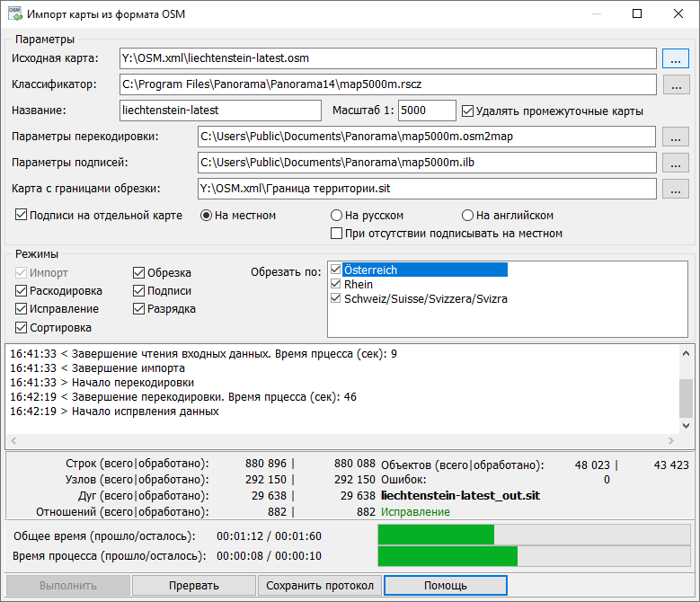The height and width of the screenshot is (602, 700).
Task: Enable 'При отсутствии подписывать на местном'
Action: click(x=337, y=234)
